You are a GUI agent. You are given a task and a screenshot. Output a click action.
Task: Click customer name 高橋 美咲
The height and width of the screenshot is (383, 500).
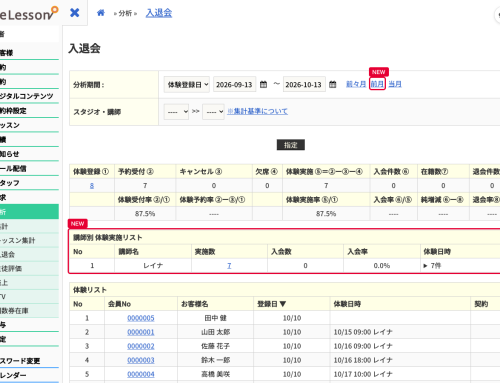click(x=215, y=374)
